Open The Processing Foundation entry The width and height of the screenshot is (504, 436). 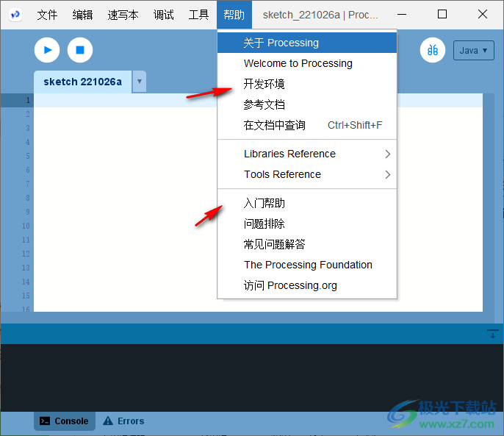pyautogui.click(x=307, y=265)
